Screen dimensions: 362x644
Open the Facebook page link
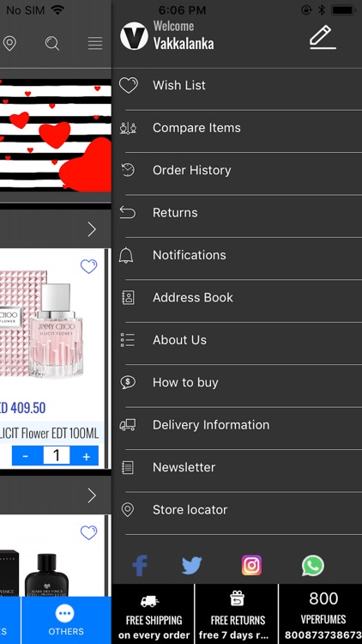pyautogui.click(x=140, y=566)
